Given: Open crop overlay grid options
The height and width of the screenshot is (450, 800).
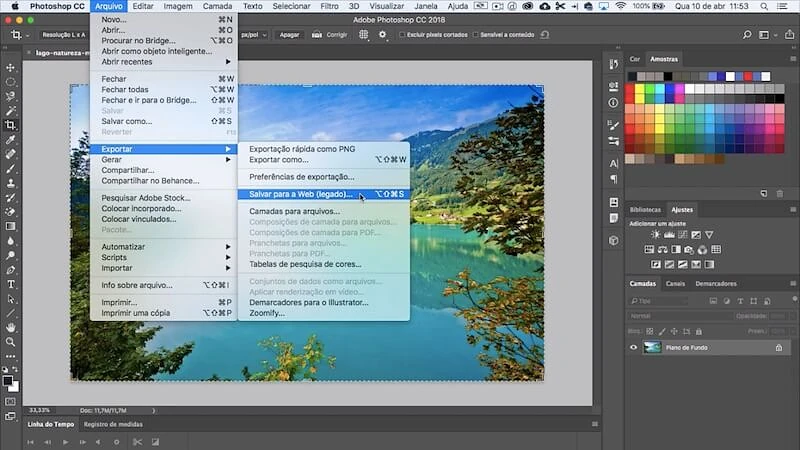Looking at the screenshot, I should (x=363, y=35).
